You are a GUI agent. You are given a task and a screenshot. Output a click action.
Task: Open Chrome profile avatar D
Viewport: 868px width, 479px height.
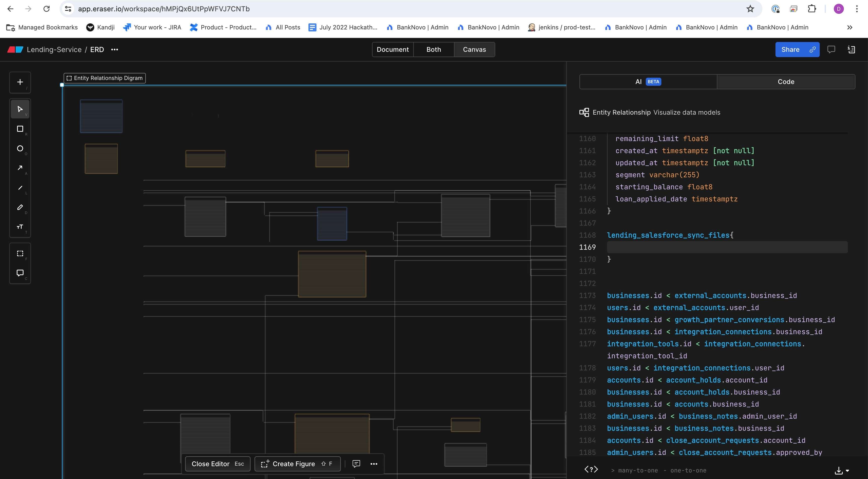click(x=839, y=9)
